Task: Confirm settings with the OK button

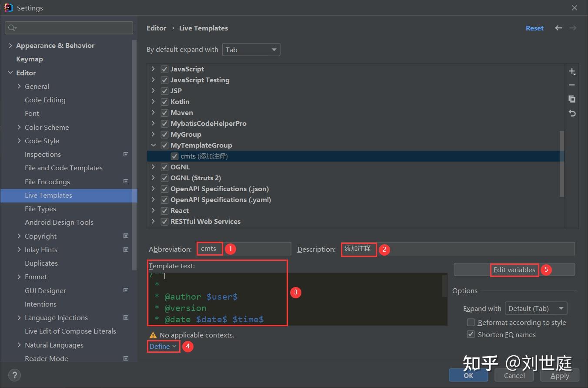Action: coord(468,375)
